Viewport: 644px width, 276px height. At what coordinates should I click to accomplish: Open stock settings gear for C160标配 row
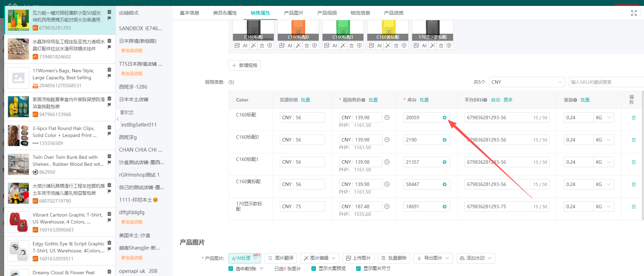444,117
